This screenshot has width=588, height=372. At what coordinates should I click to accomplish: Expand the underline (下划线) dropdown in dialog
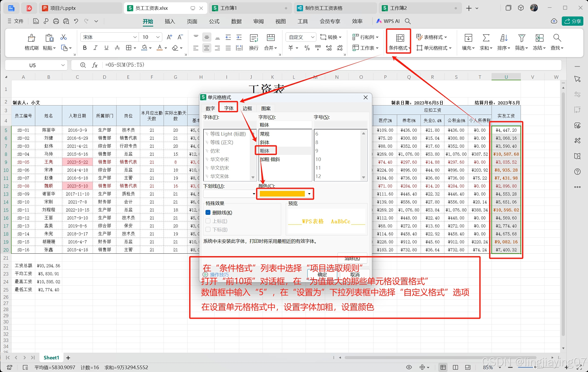click(254, 194)
